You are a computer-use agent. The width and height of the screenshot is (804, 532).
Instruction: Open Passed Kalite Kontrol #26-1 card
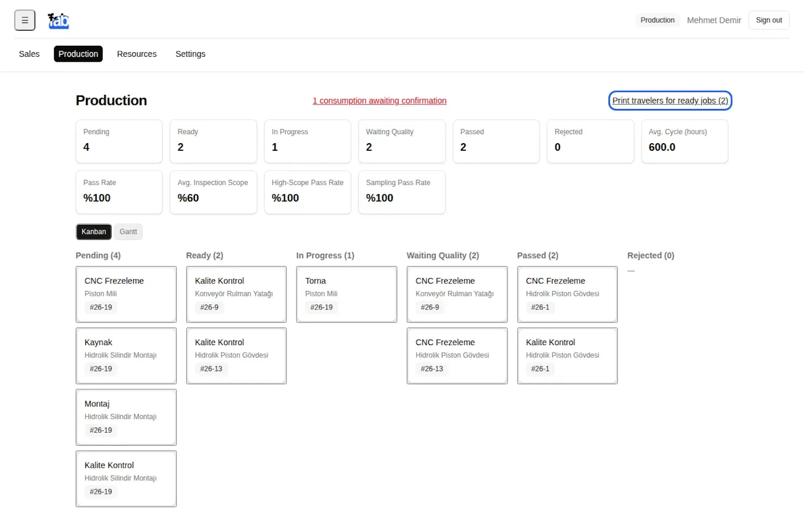[x=567, y=356]
